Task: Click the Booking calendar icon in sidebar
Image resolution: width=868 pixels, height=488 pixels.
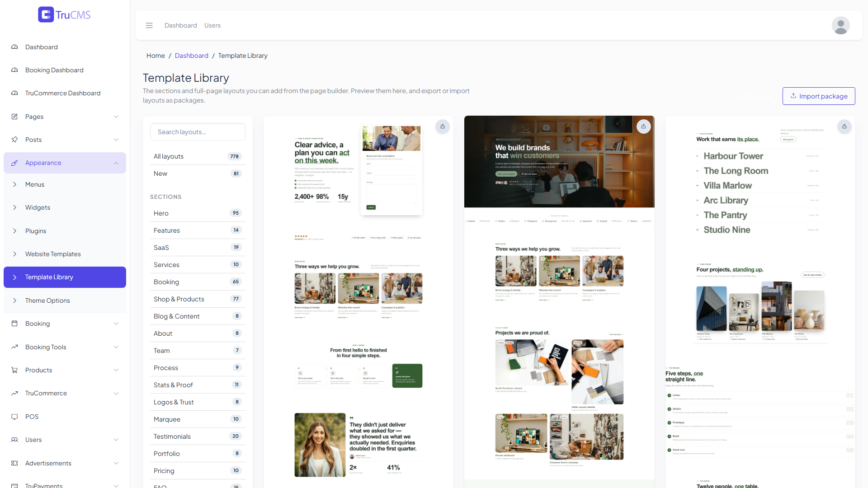Action: [x=14, y=324]
